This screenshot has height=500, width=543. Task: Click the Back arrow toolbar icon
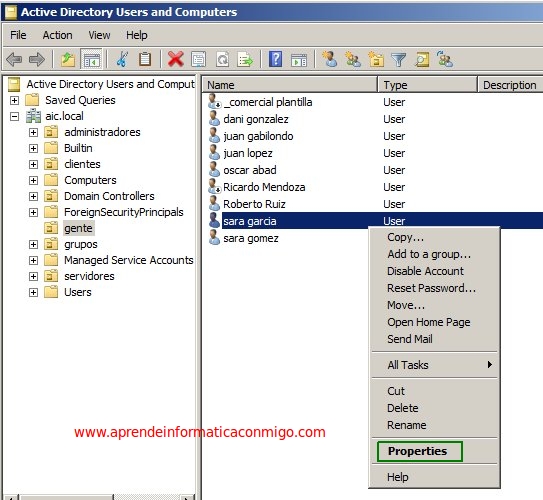[x=15, y=59]
